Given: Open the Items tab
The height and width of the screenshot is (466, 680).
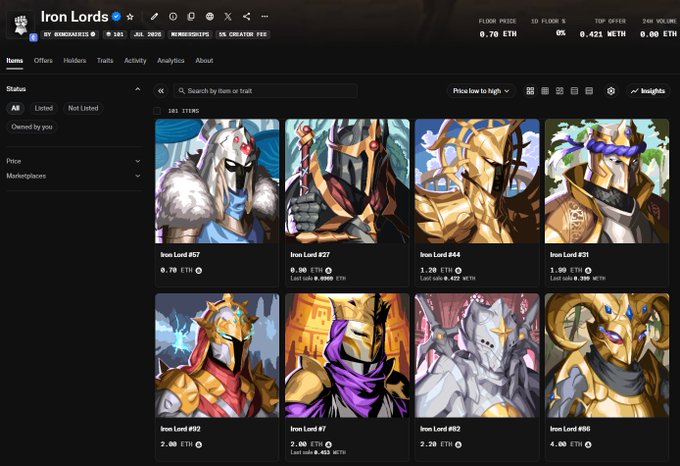Looking at the screenshot, I should click(15, 61).
